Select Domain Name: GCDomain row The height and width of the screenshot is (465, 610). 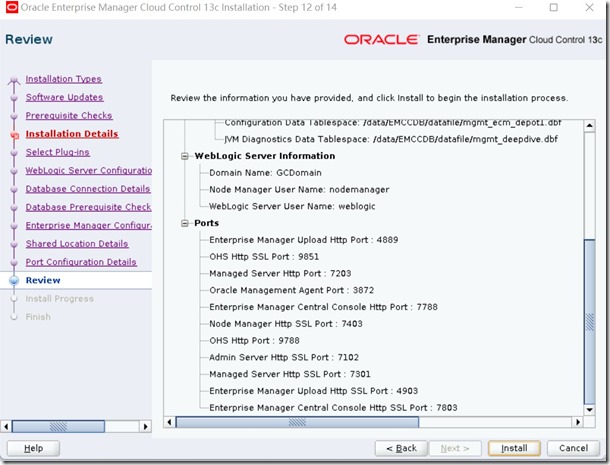(265, 173)
